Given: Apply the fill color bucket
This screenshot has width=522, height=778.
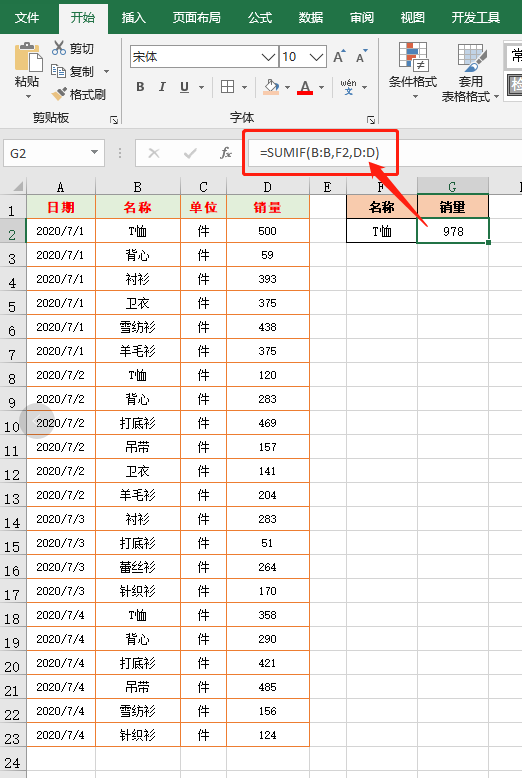Looking at the screenshot, I should pyautogui.click(x=271, y=87).
